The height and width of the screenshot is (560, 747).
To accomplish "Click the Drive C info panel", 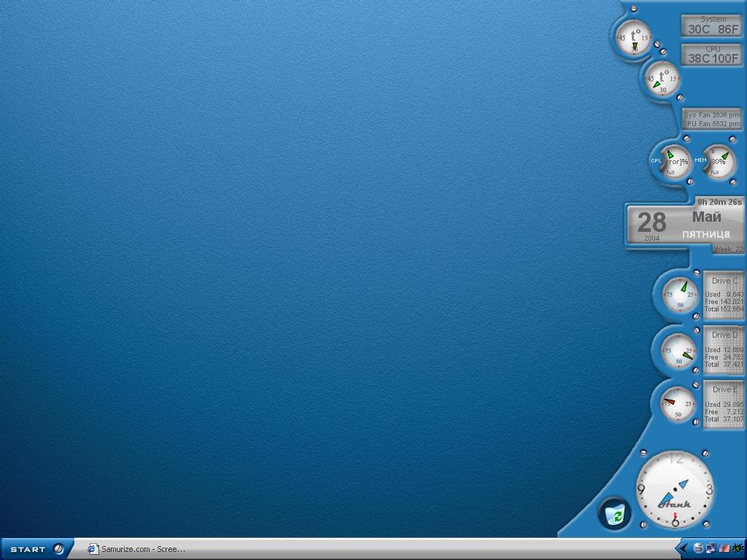I will (724, 295).
